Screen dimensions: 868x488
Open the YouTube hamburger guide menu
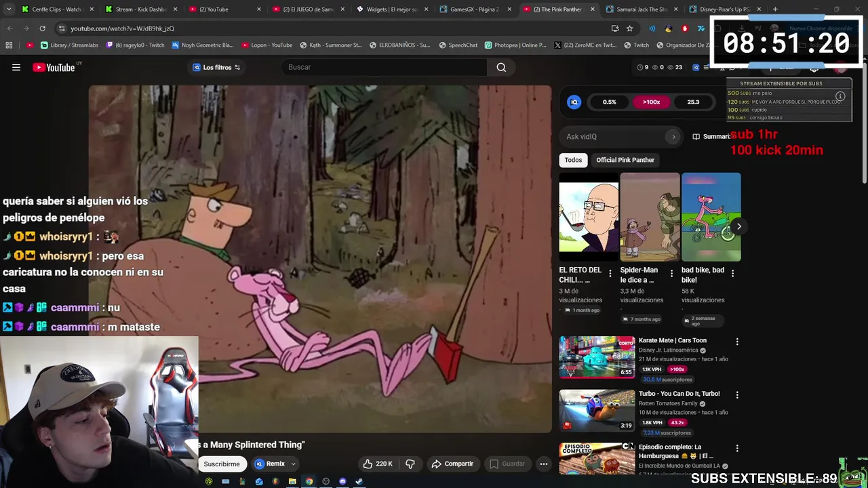(x=16, y=67)
